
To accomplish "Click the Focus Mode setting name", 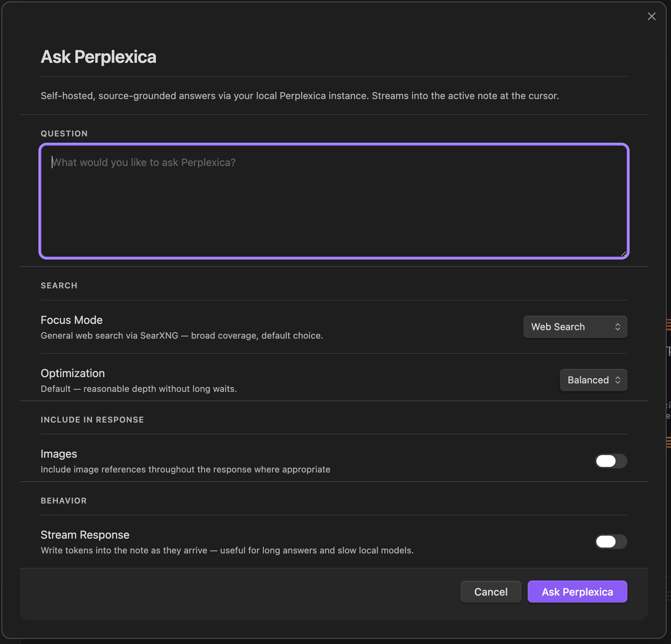I will click(72, 320).
